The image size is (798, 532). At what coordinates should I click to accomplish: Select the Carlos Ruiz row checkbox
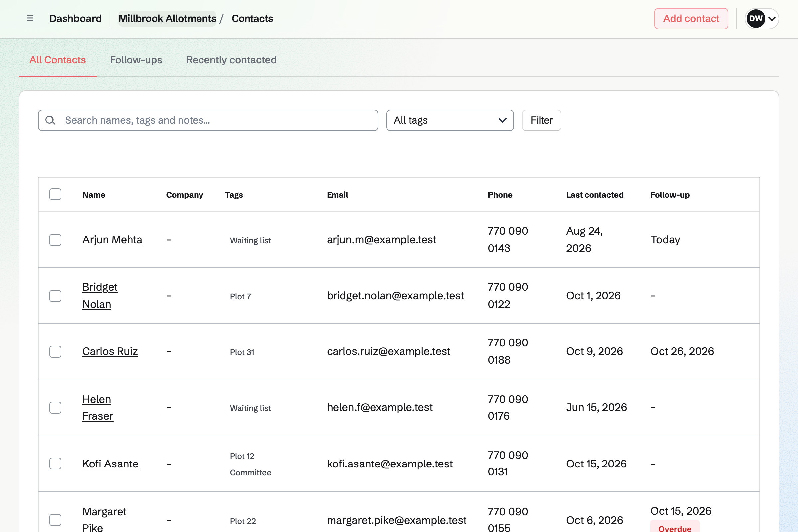[55, 352]
